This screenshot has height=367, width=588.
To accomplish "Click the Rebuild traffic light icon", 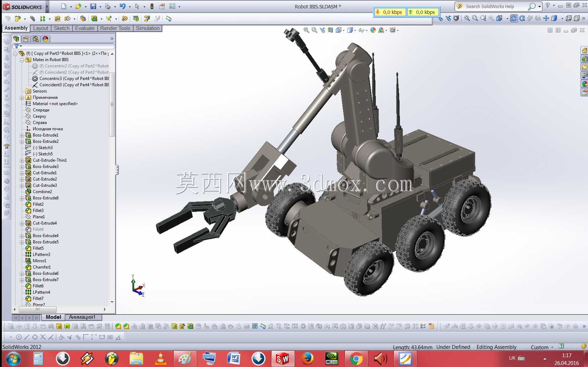I will coord(152,6).
